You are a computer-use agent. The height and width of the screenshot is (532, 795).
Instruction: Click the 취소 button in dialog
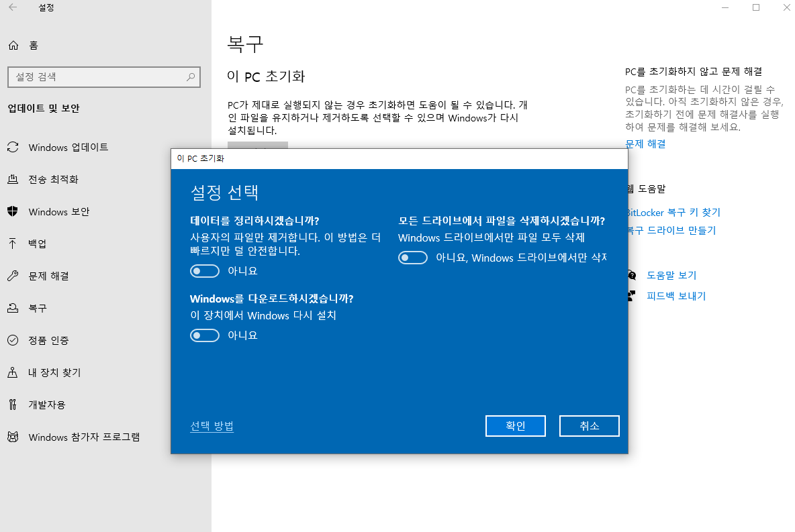point(589,425)
